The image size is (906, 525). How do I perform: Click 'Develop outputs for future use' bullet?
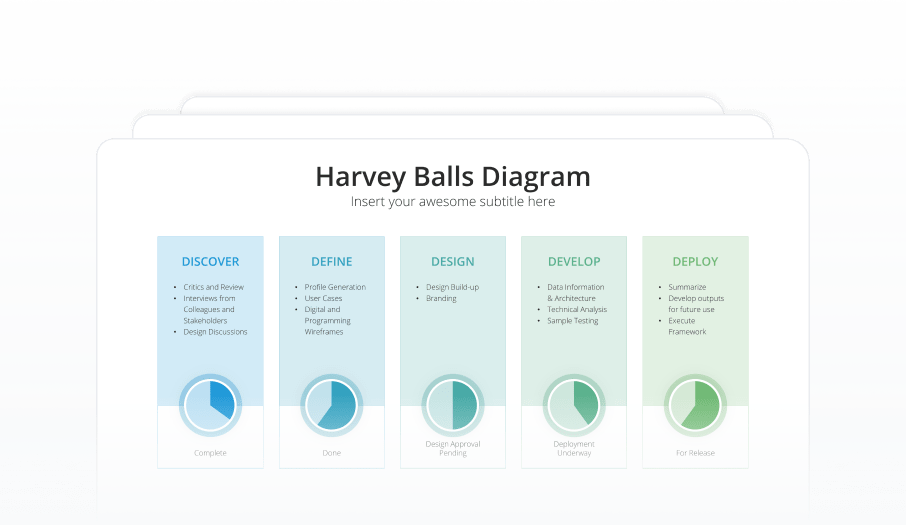point(696,304)
